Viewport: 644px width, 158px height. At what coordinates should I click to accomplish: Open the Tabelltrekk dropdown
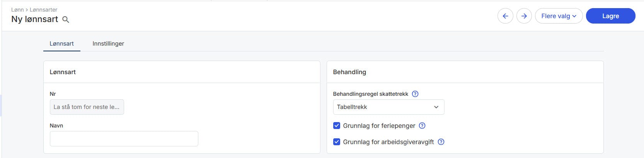[388, 107]
